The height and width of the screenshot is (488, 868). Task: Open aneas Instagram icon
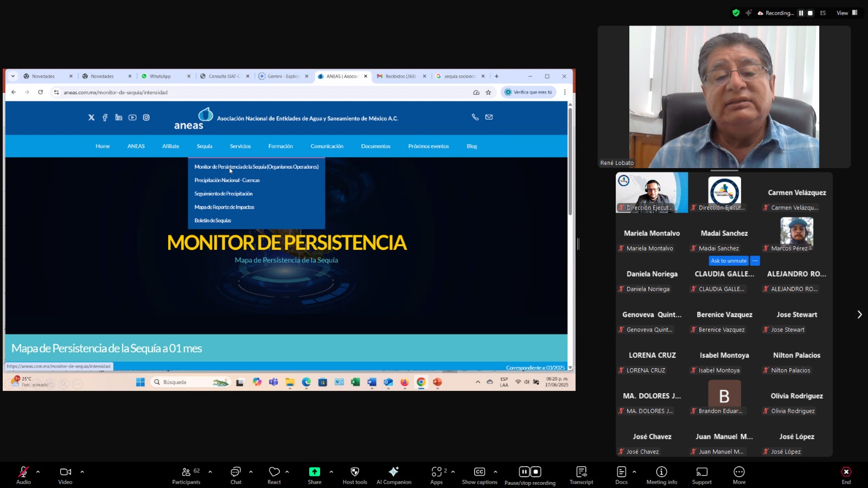tap(146, 118)
